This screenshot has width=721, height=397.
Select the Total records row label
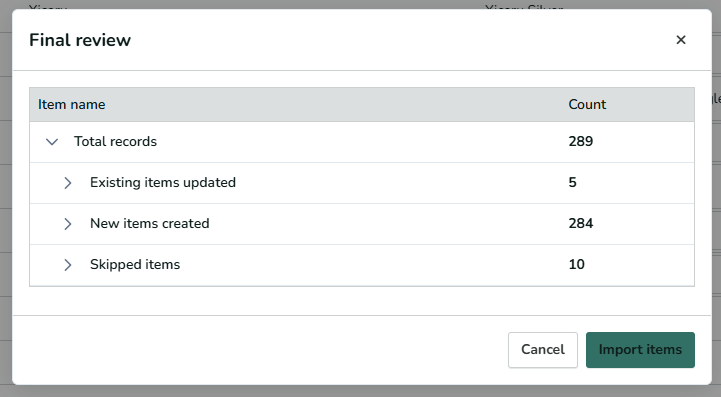(x=115, y=141)
